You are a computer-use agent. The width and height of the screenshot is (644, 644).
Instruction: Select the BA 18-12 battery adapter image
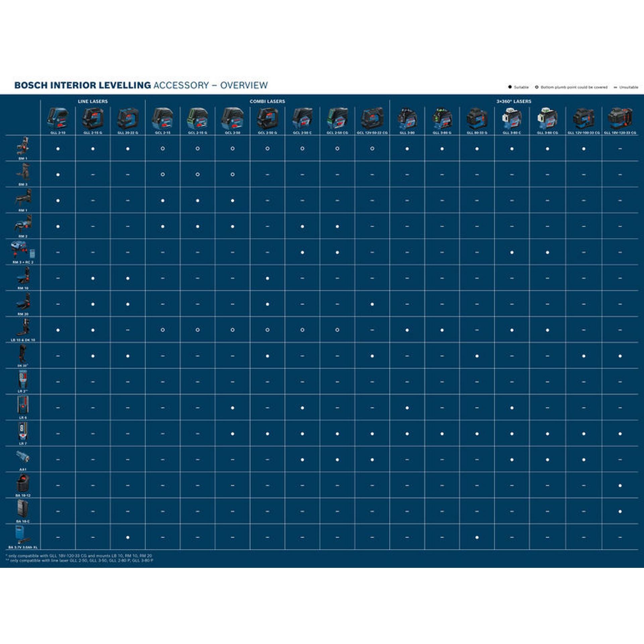tap(23, 483)
